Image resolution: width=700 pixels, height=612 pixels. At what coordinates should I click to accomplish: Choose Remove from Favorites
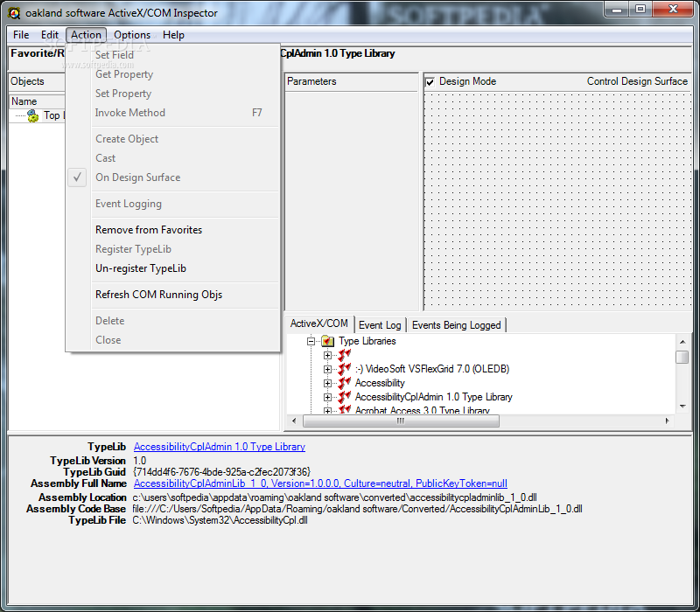(172, 230)
